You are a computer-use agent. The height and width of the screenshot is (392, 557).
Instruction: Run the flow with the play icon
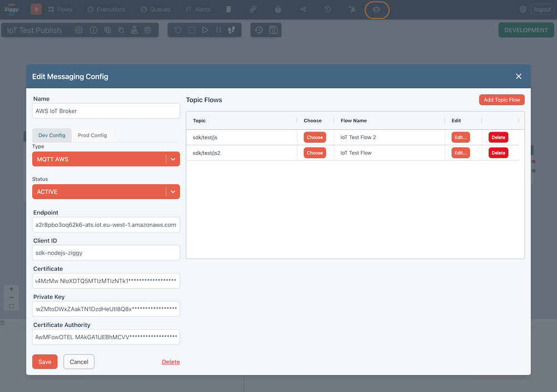click(x=205, y=30)
